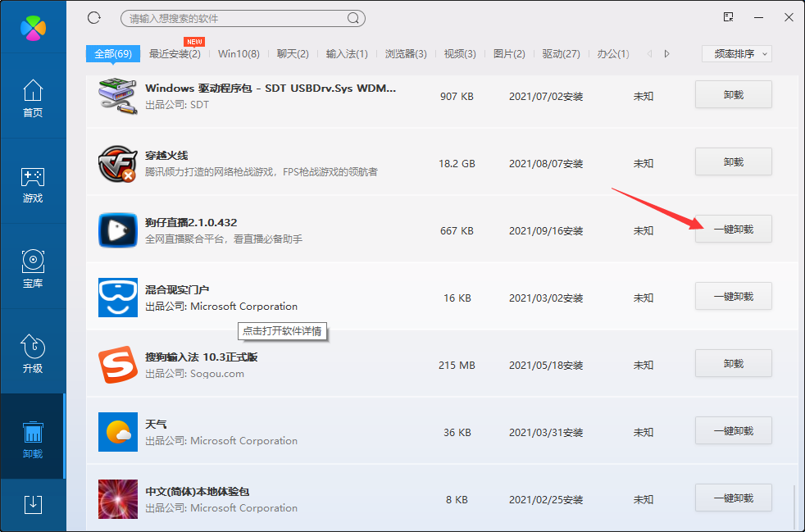Open details of Windows 驱动程序包 title
This screenshot has width=805, height=532.
coord(271,88)
